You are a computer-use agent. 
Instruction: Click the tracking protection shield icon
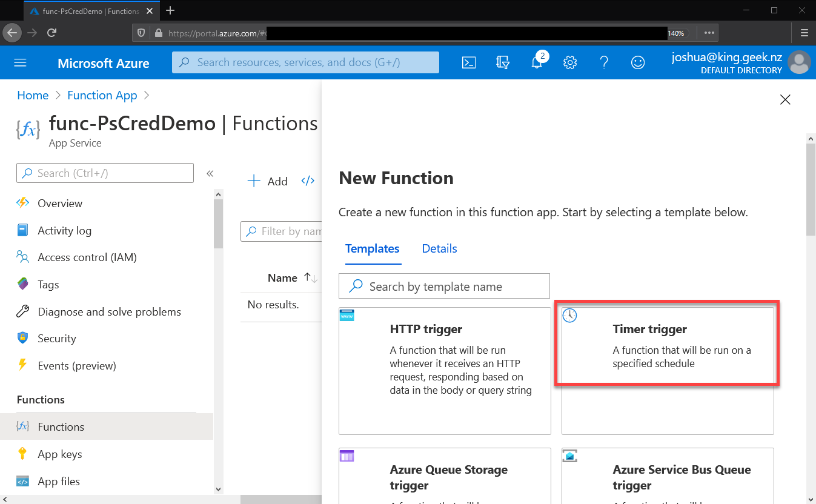[141, 33]
